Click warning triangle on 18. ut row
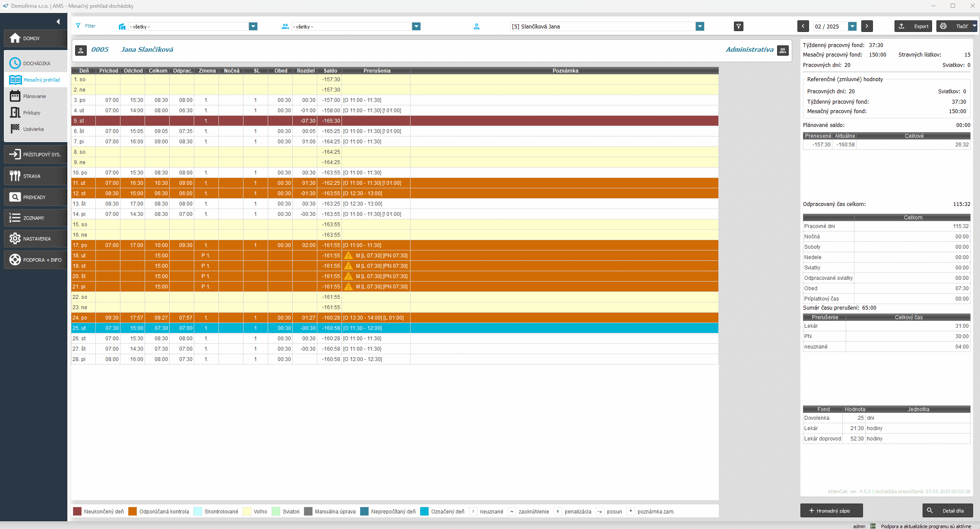 coord(348,256)
